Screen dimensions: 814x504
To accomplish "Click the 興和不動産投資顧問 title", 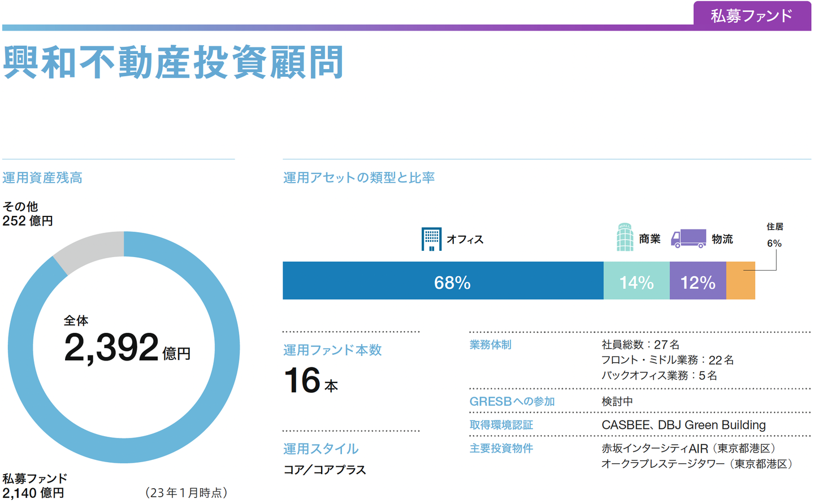I will pos(174,62).
